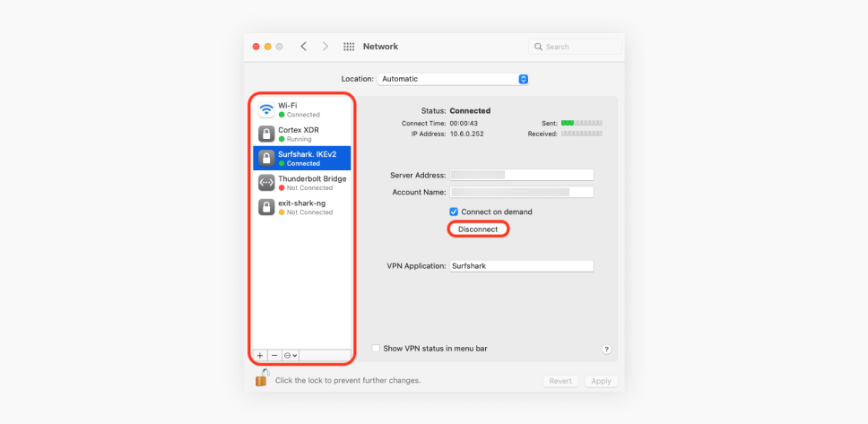
Task: Click the exit-shark-ng lock icon
Action: coord(267,207)
